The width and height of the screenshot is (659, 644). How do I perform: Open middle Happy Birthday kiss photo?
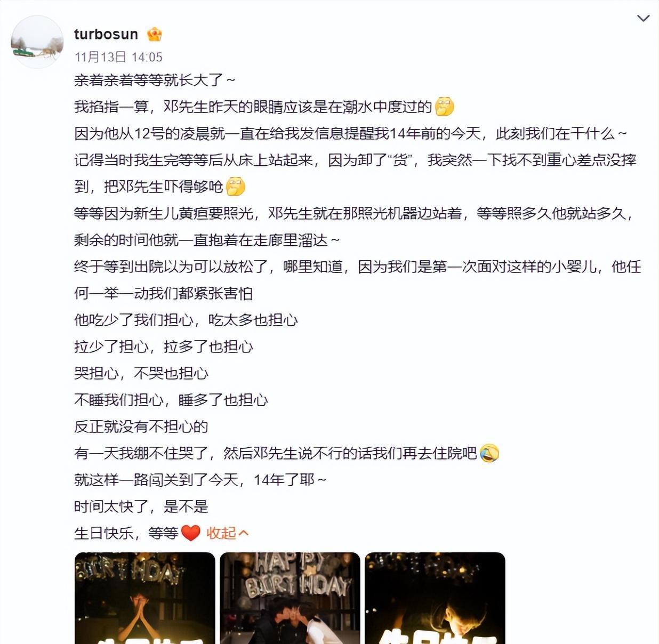pyautogui.click(x=290, y=598)
